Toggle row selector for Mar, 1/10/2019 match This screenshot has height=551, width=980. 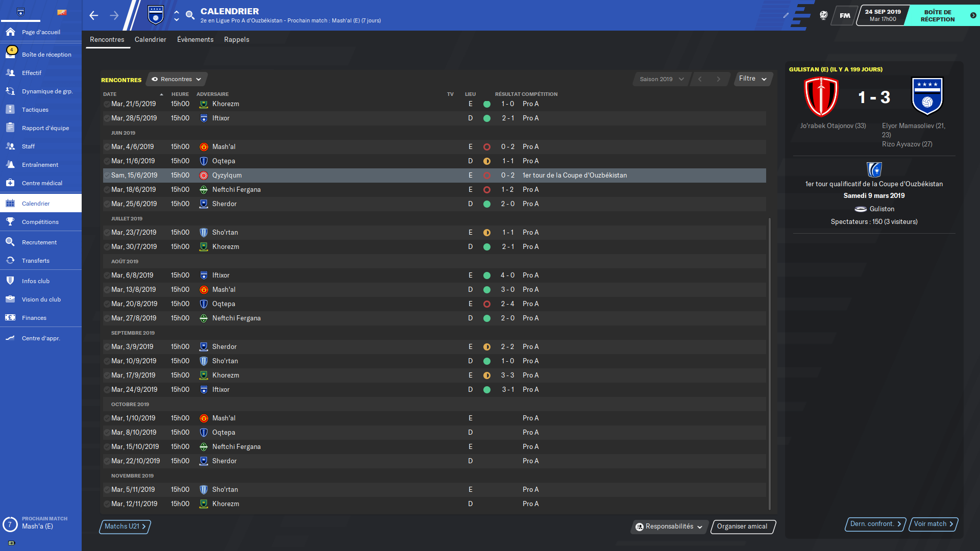[107, 418]
